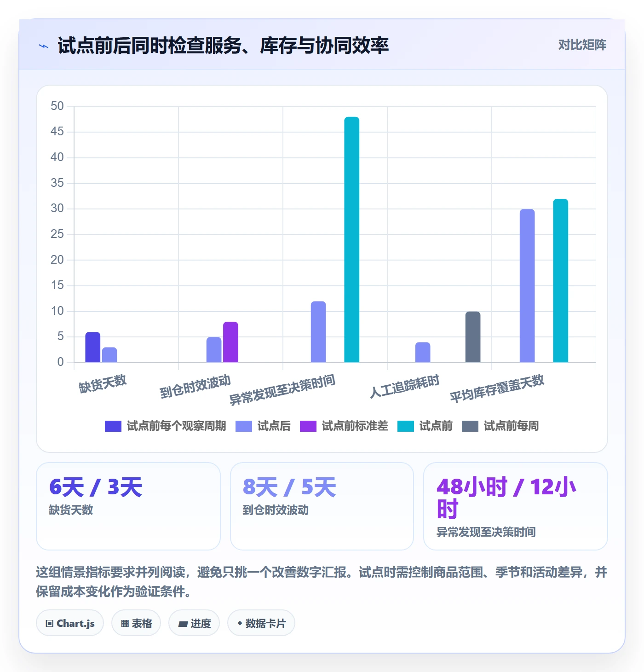
Task: Toggle the 试点后 legend color swatch
Action: tap(244, 426)
